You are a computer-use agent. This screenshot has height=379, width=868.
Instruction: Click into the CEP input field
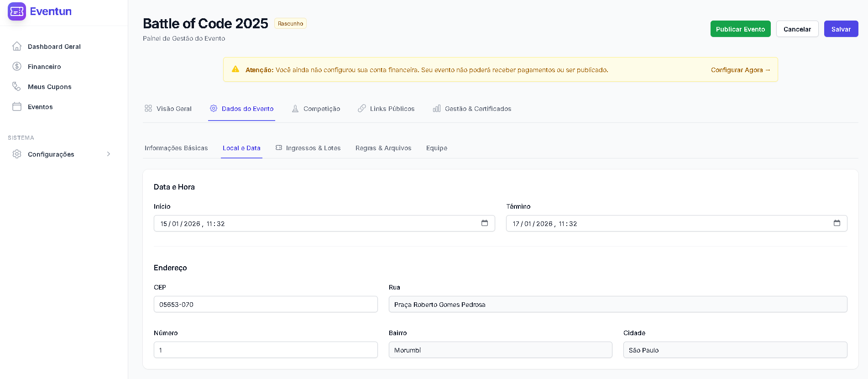click(x=266, y=305)
